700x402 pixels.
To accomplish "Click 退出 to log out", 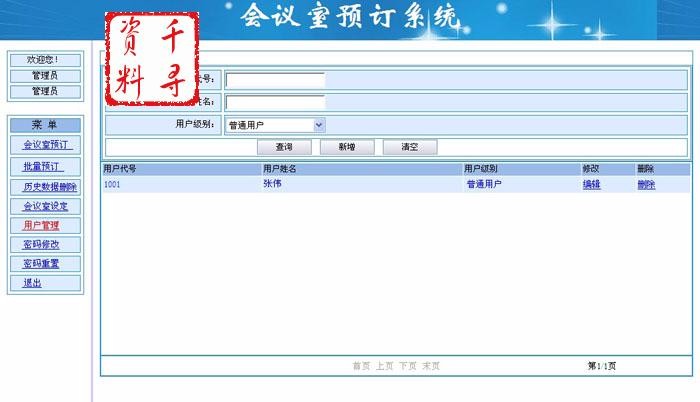I will point(32,283).
